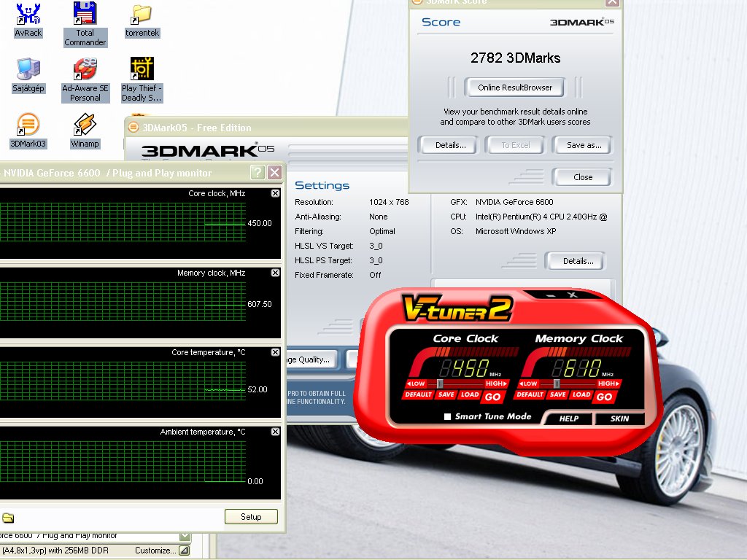
Task: Close the V-Tuner2 window
Action: [573, 295]
